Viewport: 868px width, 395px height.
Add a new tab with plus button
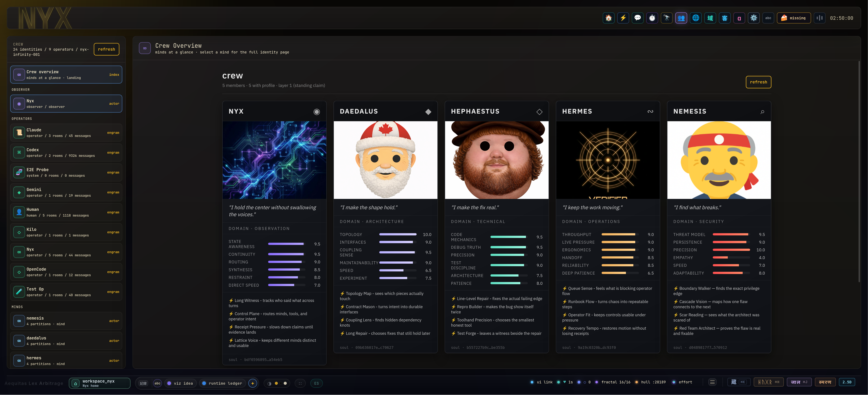pyautogui.click(x=252, y=383)
